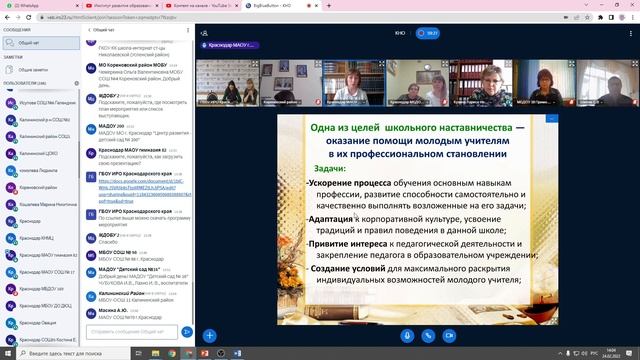Screen dimensions: 640x360
Task: Fullscreen the first webcam thumbnail
Action: [x=255, y=64]
